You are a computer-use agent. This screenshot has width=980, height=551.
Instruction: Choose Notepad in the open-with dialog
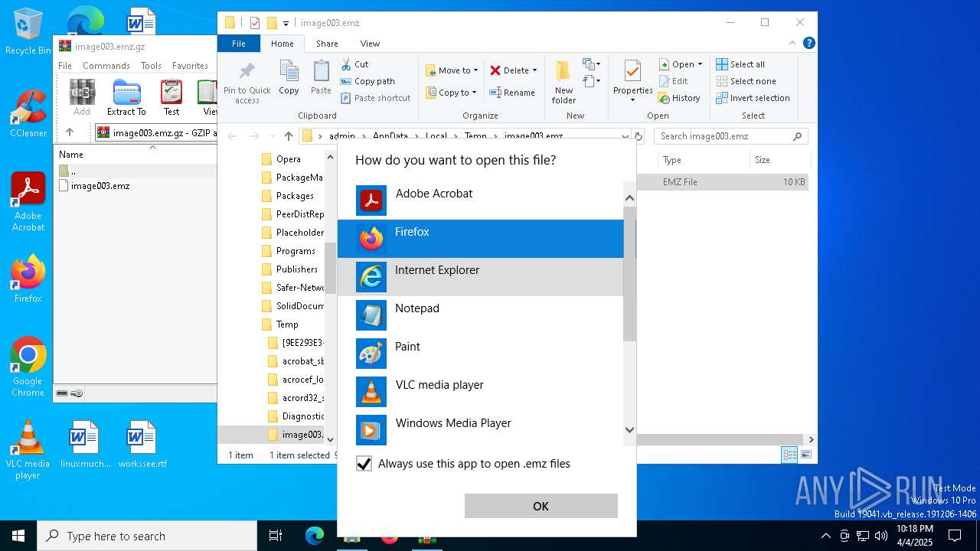click(x=480, y=315)
